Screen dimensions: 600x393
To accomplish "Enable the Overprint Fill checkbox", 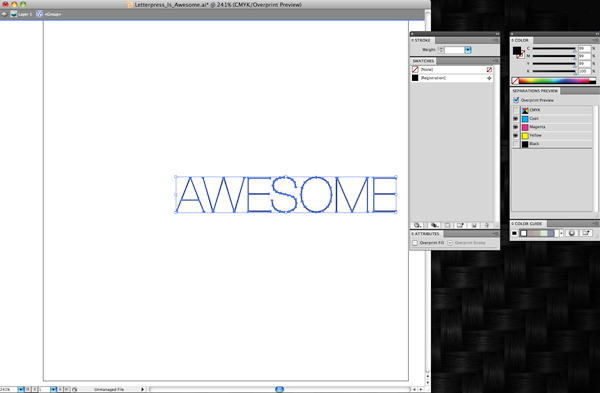I will point(415,243).
